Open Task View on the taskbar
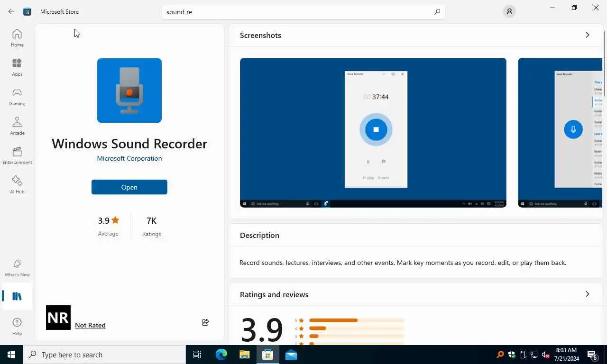The height and width of the screenshot is (364, 607). 197,355
